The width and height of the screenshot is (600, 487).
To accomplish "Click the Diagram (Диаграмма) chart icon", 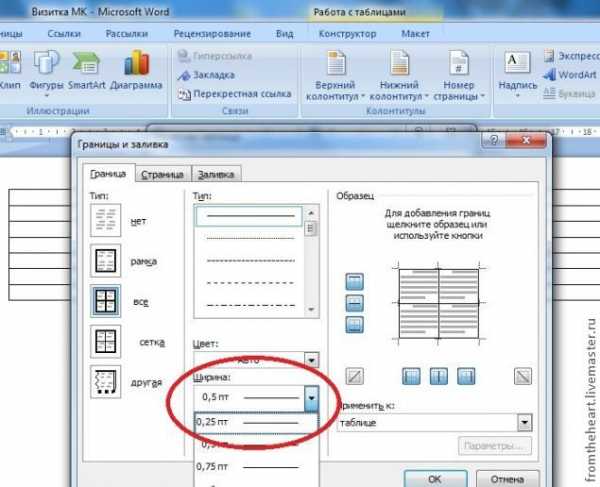I will point(135,73).
